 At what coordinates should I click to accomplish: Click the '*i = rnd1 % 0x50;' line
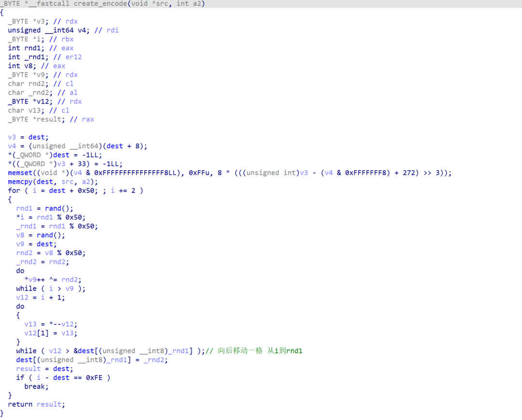51,217
